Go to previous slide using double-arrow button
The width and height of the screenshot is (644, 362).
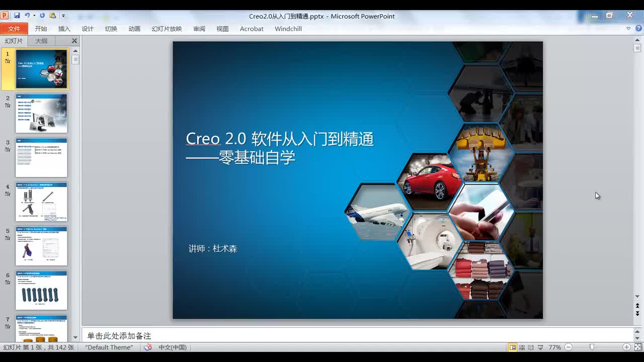tap(637, 306)
